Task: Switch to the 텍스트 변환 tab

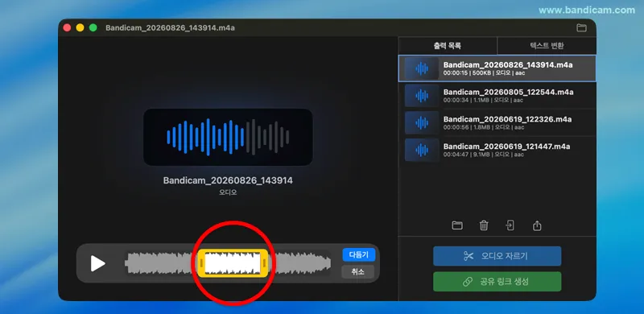Action: click(547, 46)
